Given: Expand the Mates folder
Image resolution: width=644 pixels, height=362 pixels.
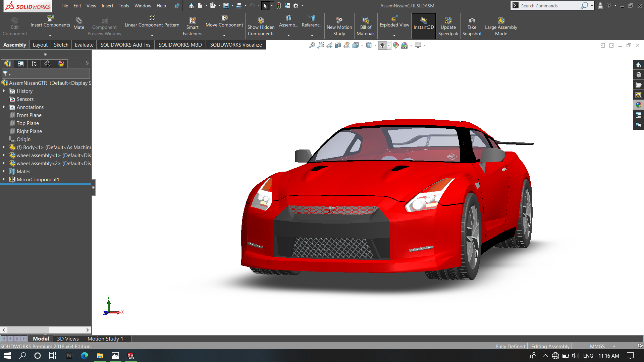Looking at the screenshot, I should [4, 171].
